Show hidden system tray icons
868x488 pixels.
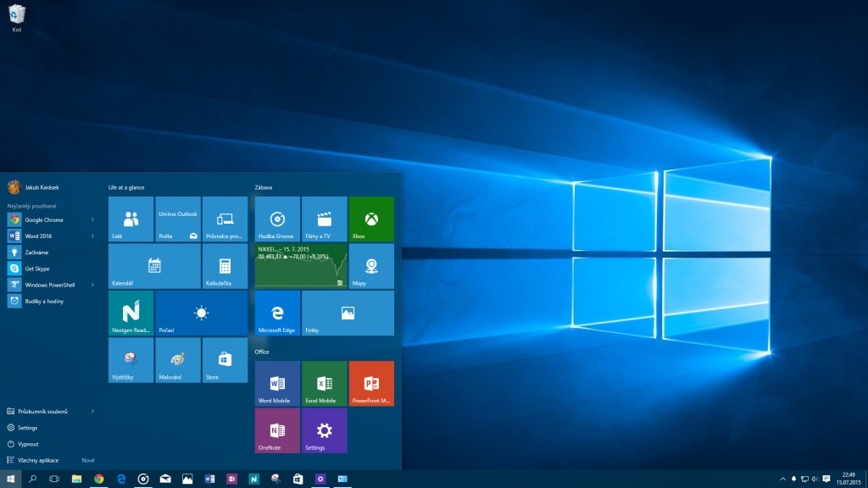click(782, 480)
